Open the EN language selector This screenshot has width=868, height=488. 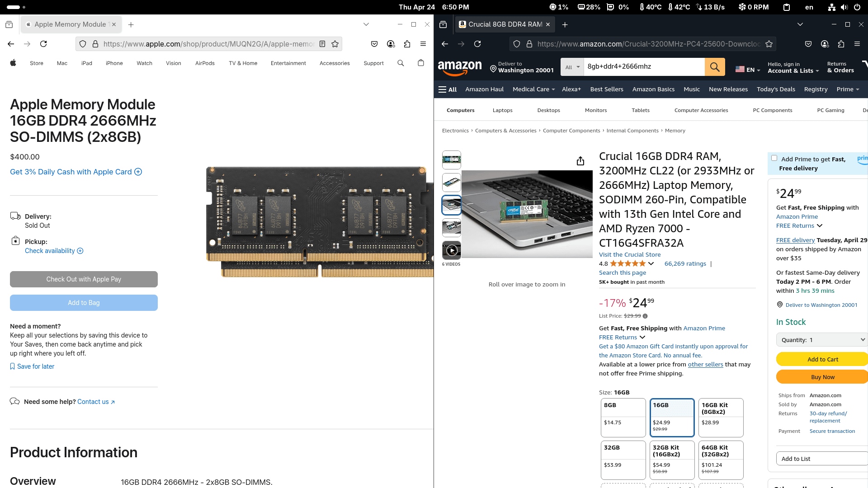click(x=748, y=70)
